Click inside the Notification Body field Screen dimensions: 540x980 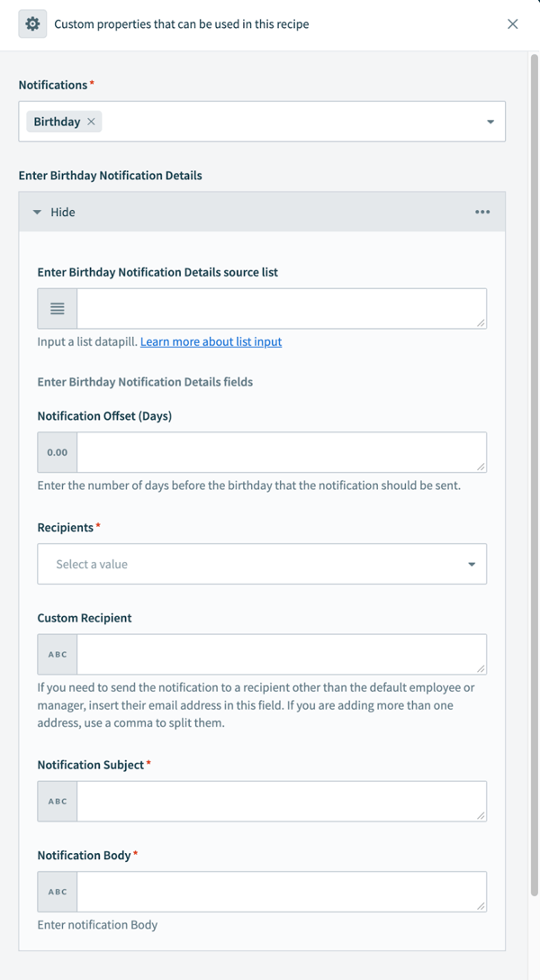[281, 892]
